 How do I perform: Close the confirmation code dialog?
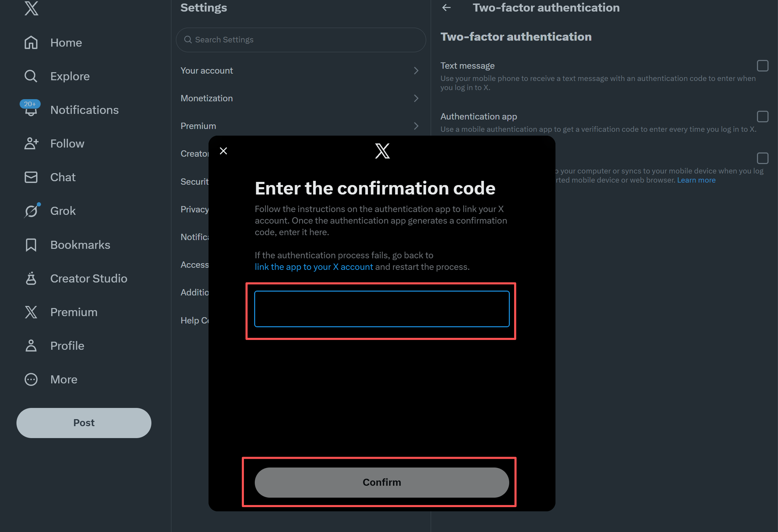[x=223, y=151]
